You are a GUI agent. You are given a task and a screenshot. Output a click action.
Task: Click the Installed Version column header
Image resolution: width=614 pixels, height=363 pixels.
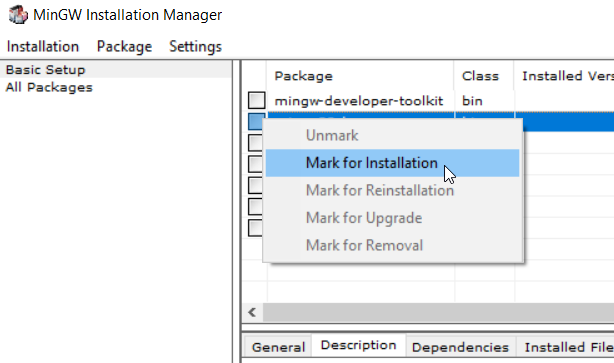(x=564, y=76)
